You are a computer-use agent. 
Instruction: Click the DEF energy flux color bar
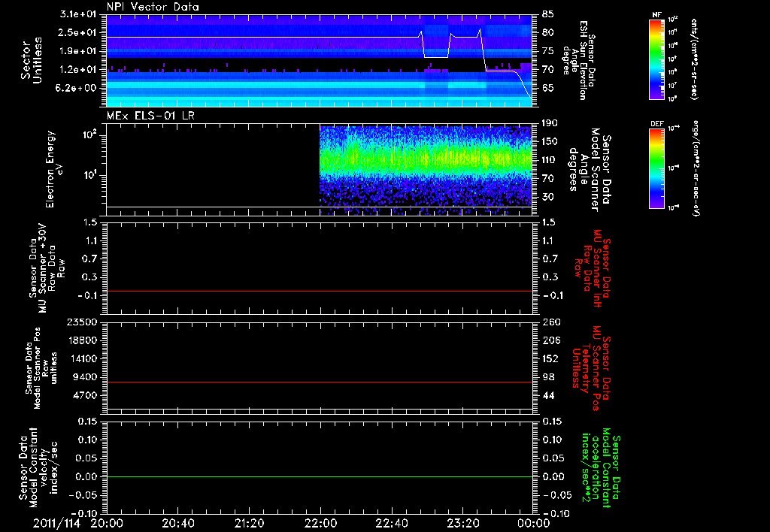pyautogui.click(x=656, y=168)
